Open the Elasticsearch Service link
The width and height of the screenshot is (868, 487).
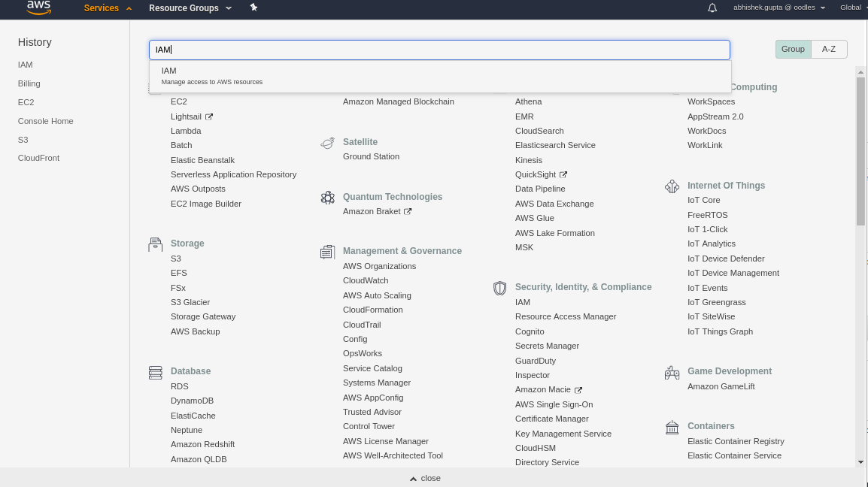[x=555, y=145]
